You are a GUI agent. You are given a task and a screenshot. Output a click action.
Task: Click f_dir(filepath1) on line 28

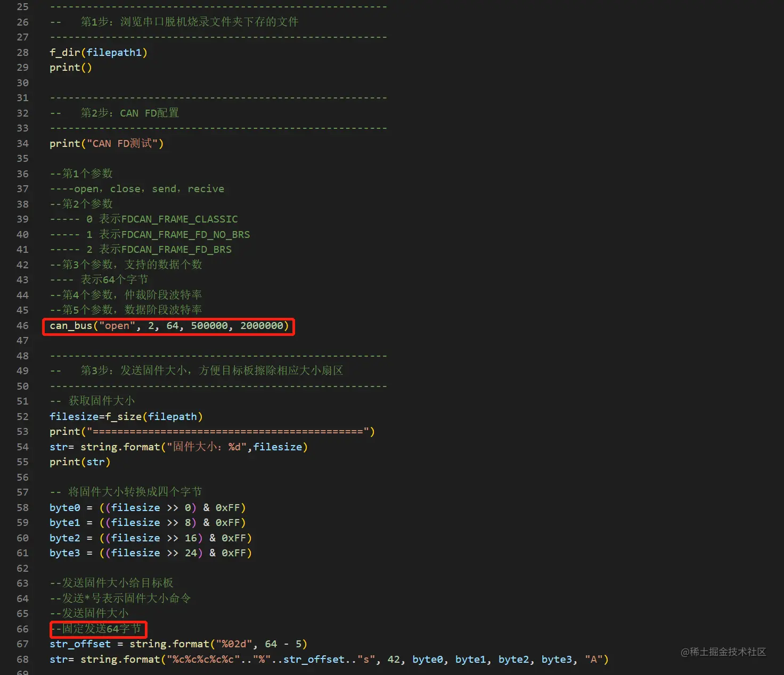click(99, 52)
